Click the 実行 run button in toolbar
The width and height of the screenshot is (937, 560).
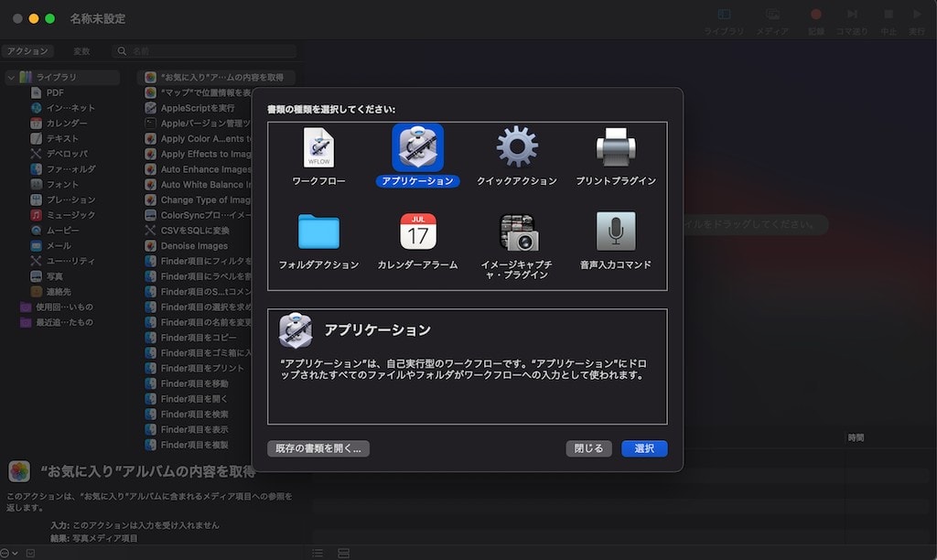[x=916, y=16]
